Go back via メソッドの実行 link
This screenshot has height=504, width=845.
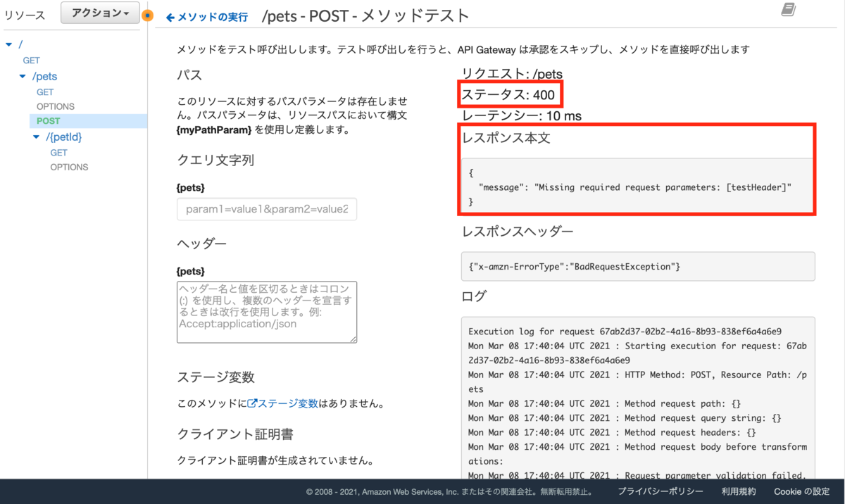pos(207,17)
